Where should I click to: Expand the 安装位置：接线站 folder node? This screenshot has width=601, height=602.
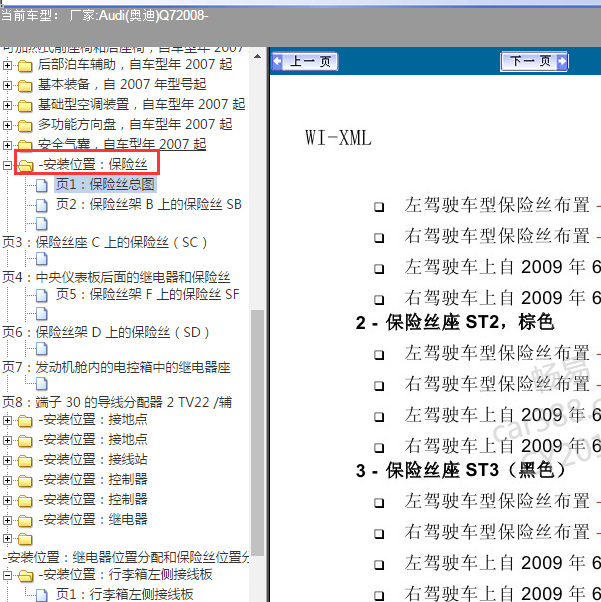click(7, 460)
